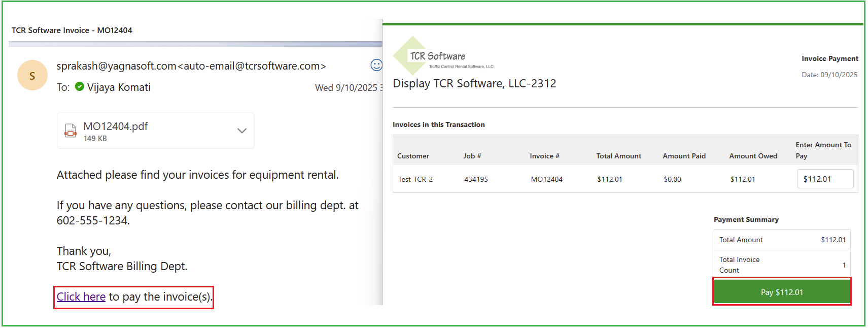The width and height of the screenshot is (868, 328).
Task: Click the sender avatar with letter S
Action: tap(32, 75)
